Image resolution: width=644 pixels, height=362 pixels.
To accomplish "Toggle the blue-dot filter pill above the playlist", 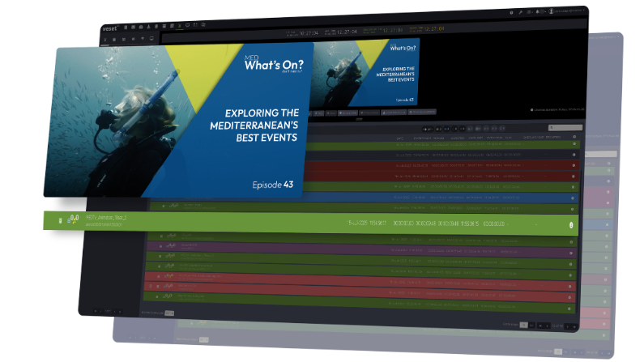I will 446,129.
